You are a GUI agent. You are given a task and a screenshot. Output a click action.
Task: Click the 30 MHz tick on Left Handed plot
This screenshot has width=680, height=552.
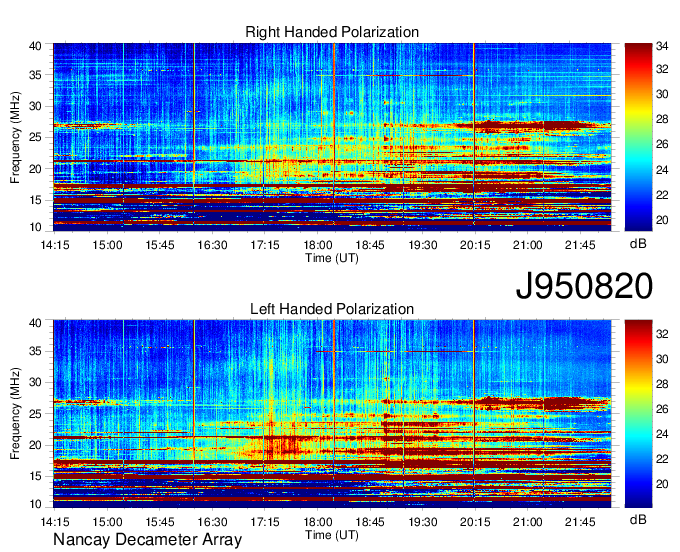pyautogui.click(x=35, y=382)
